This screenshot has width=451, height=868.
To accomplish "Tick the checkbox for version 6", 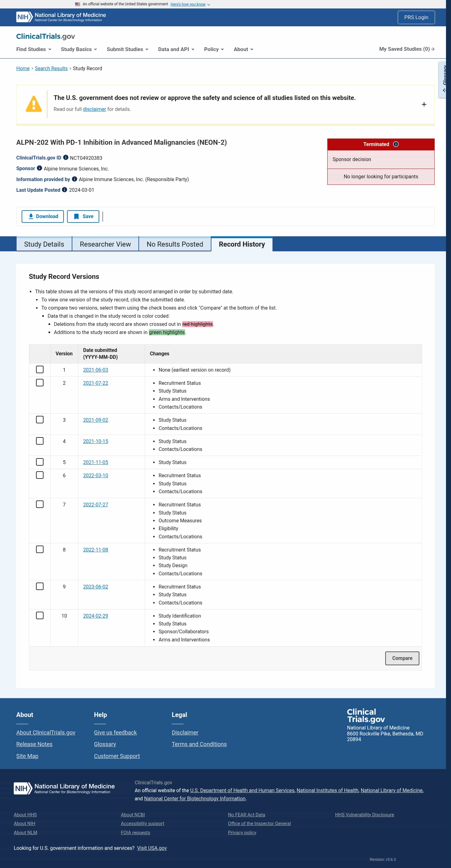I will click(x=40, y=475).
